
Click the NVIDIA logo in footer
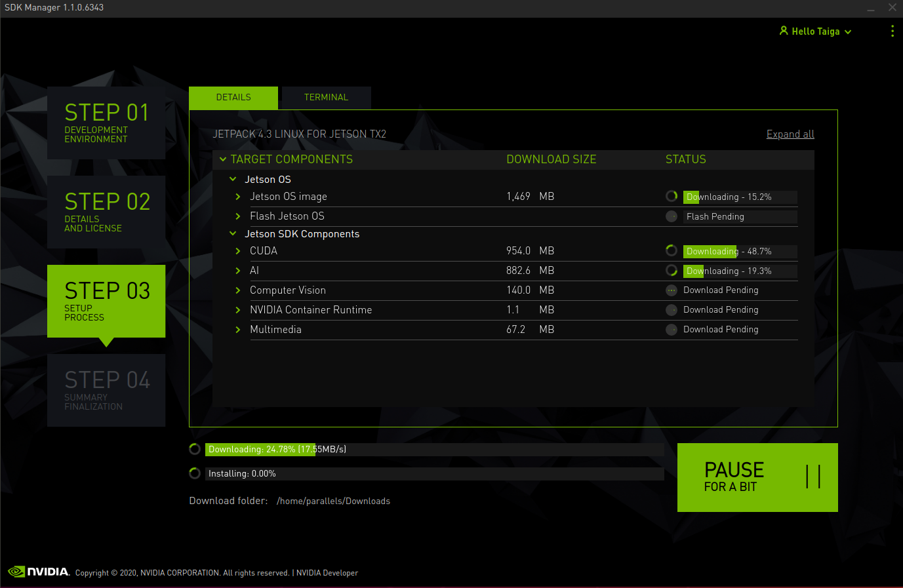pyautogui.click(x=39, y=572)
